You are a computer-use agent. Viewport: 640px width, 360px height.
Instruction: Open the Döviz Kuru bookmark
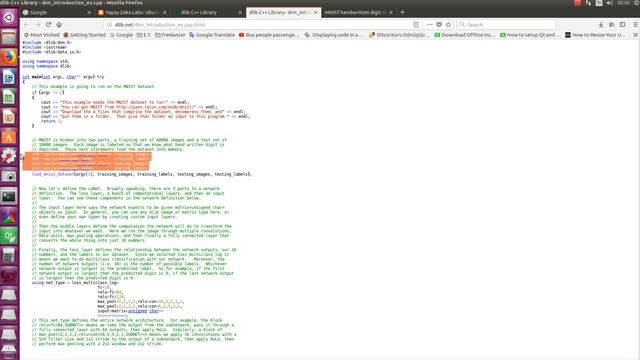click(399, 35)
